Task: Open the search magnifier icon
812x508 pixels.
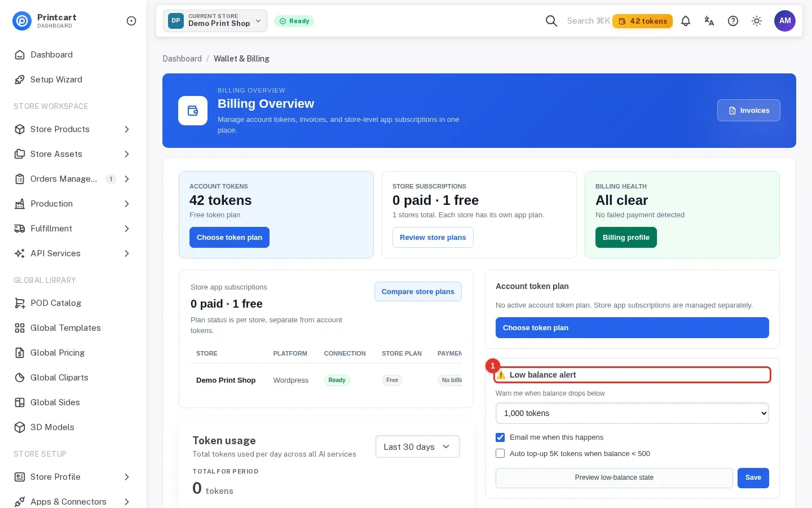Action: tap(551, 21)
